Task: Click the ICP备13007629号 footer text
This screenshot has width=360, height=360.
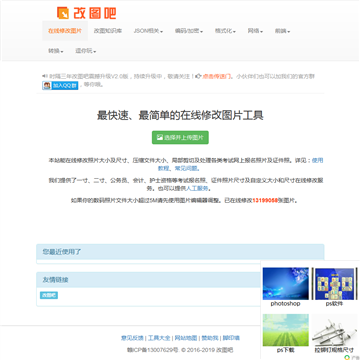Action: point(153,350)
